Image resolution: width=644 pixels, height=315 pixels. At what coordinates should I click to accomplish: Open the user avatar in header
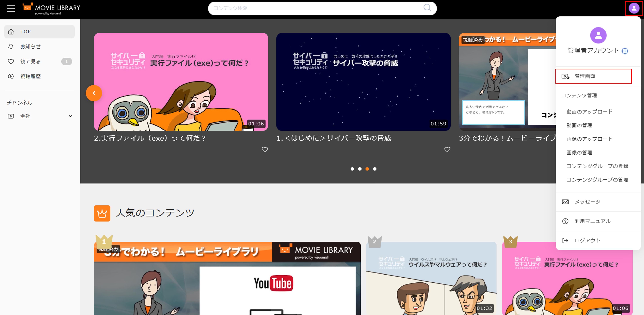634,8
